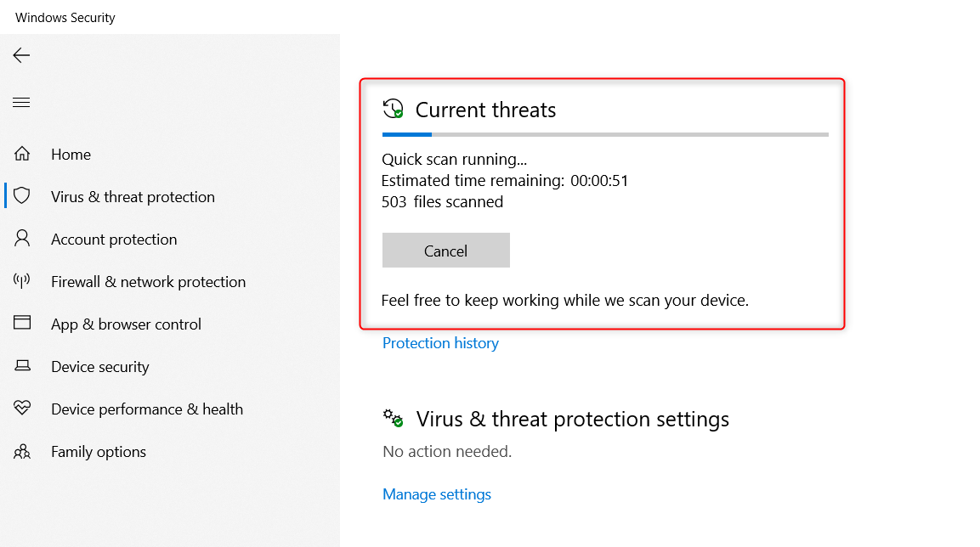The image size is (980, 547).
Task: Select Virus & threat protection in the sidebar
Action: pyautogui.click(x=133, y=196)
